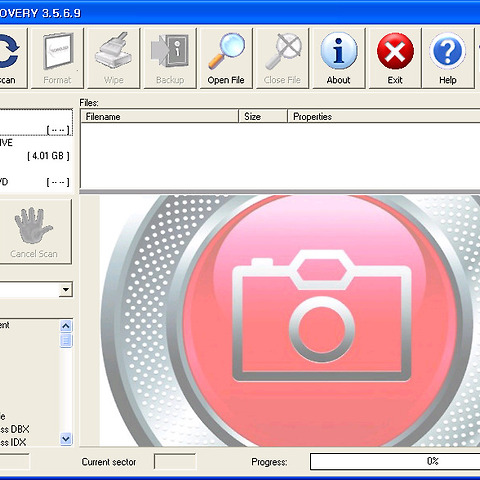Select the drive entry showing 4.01 GB

pos(36,149)
